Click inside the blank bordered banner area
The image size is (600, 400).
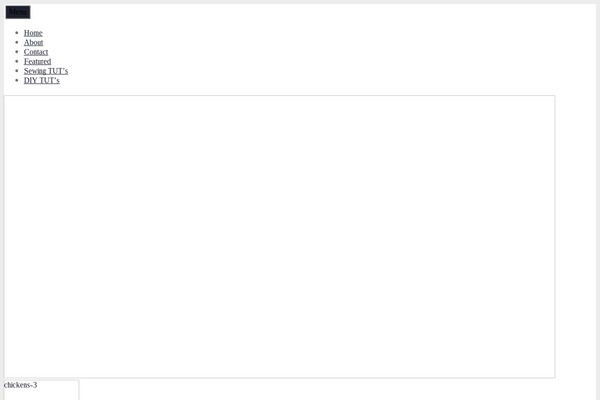[279, 237]
